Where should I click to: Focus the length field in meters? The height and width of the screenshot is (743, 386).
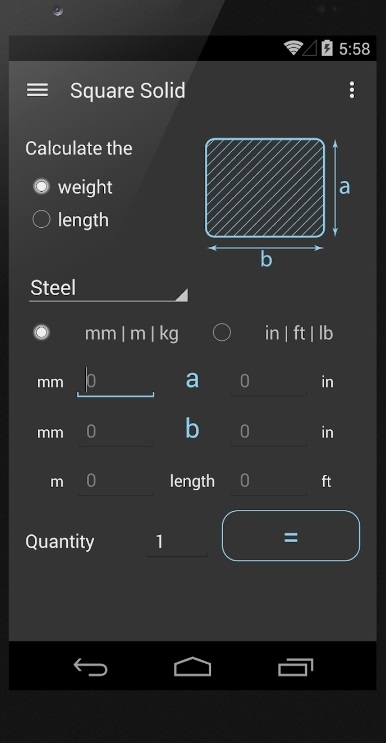click(116, 481)
